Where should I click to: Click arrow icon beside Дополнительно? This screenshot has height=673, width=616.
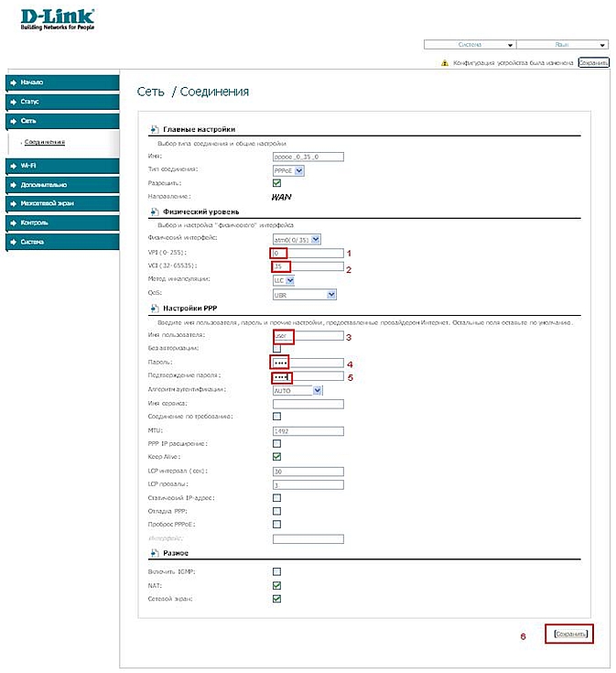(14, 185)
